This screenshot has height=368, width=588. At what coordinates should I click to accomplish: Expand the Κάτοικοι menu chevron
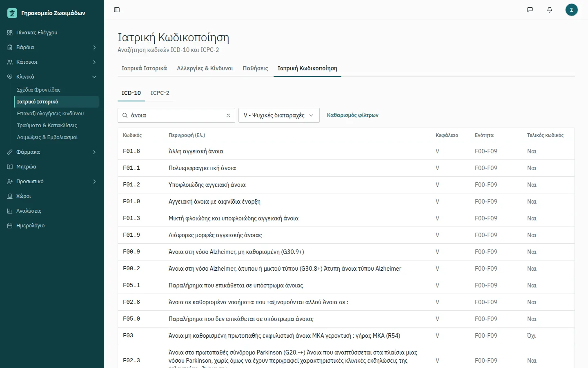click(94, 62)
